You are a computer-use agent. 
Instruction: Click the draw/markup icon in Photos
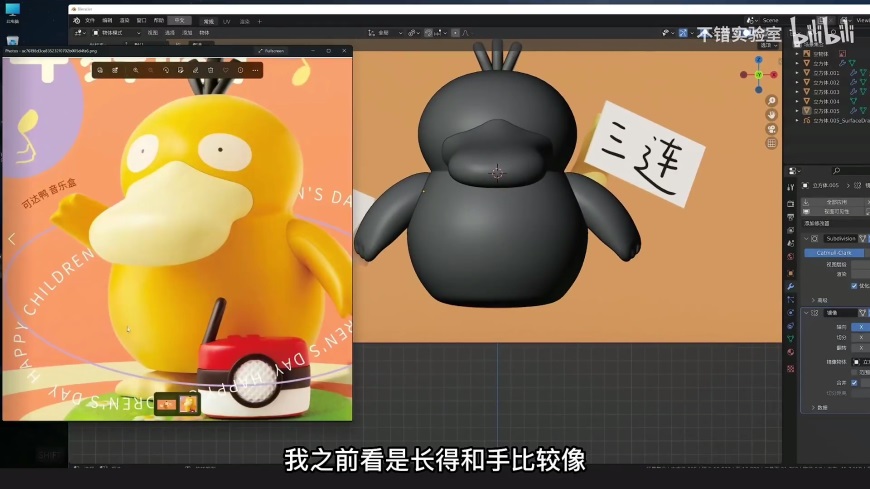coord(195,70)
